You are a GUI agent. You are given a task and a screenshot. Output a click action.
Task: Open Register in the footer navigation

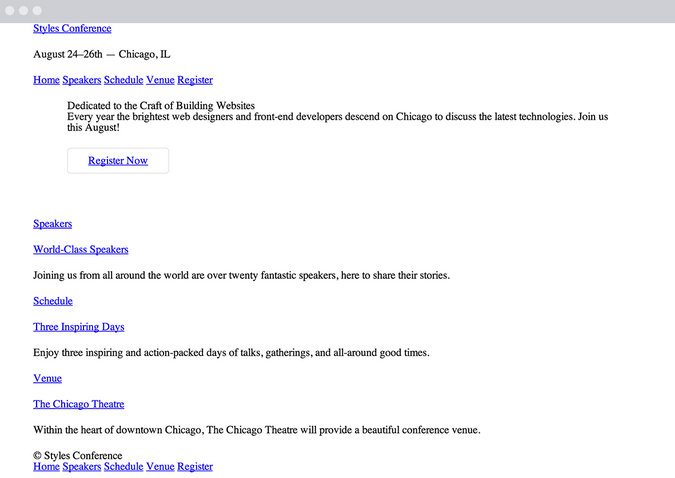point(195,467)
